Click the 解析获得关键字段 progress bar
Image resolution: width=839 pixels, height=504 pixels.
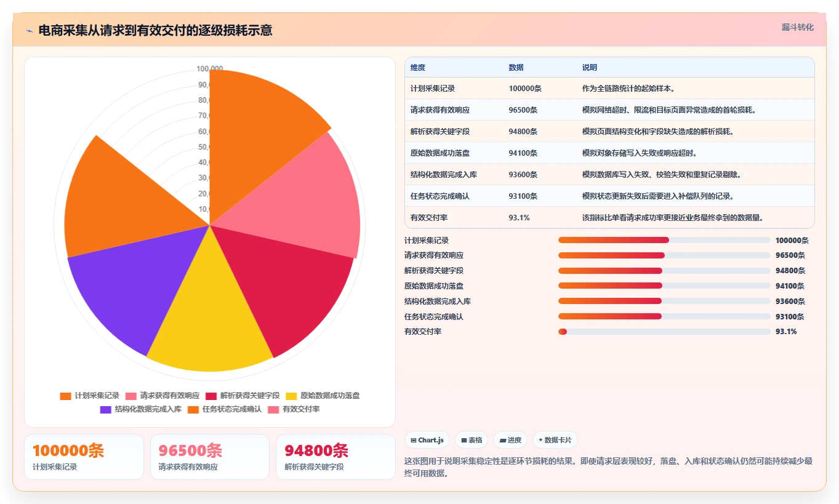[664, 271]
